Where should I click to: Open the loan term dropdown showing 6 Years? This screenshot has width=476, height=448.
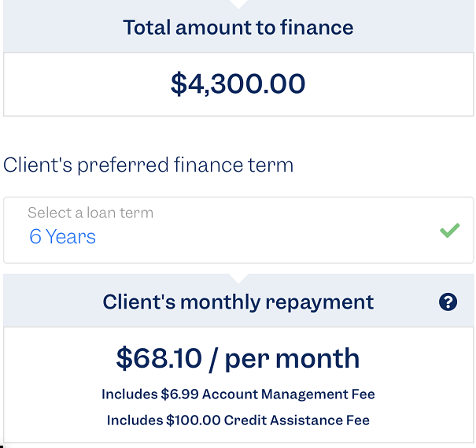coord(238,230)
